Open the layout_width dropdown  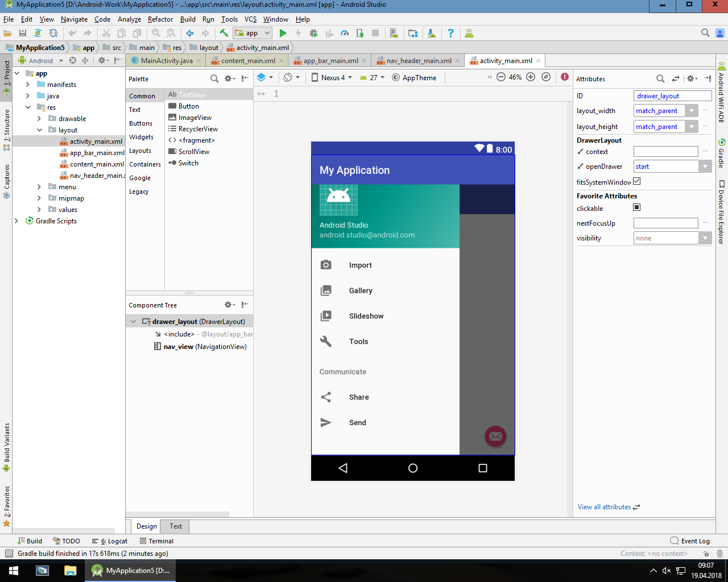(x=692, y=111)
